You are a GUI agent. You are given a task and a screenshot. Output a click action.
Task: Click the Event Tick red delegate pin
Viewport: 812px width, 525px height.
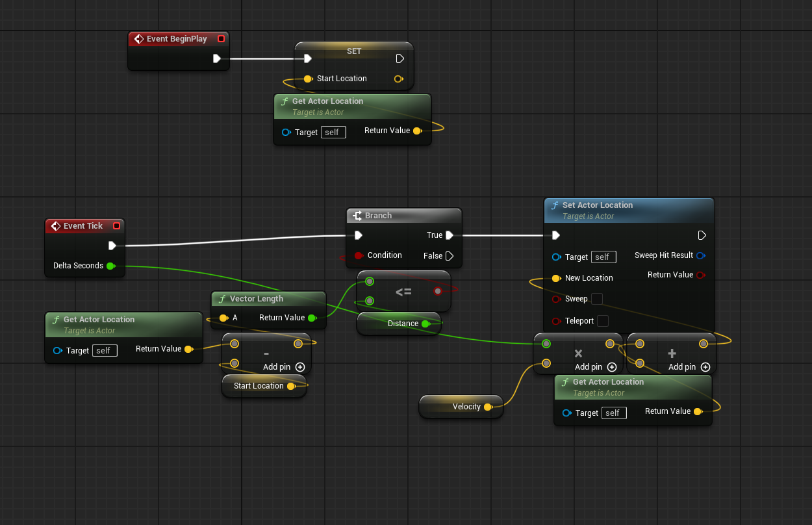coord(116,226)
